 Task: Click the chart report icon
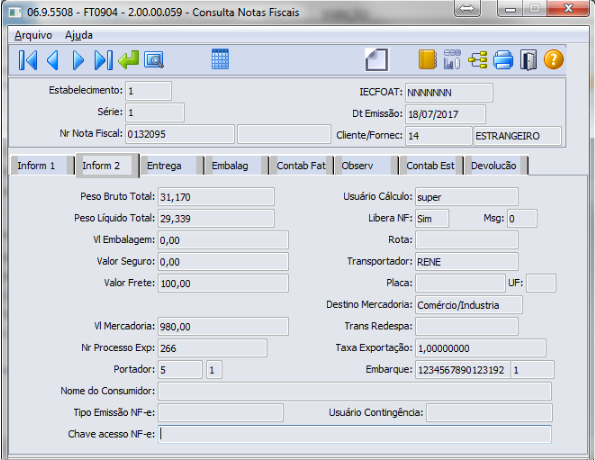click(452, 60)
